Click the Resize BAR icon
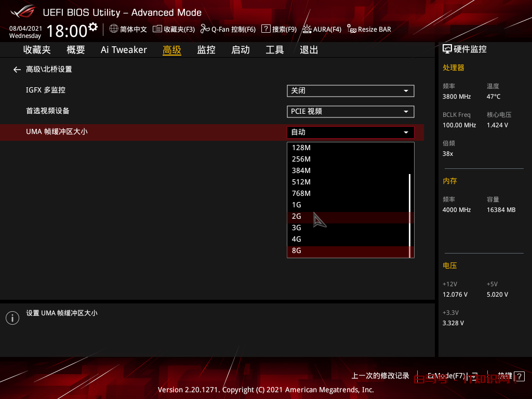This screenshot has height=399, width=532. pyautogui.click(x=352, y=29)
